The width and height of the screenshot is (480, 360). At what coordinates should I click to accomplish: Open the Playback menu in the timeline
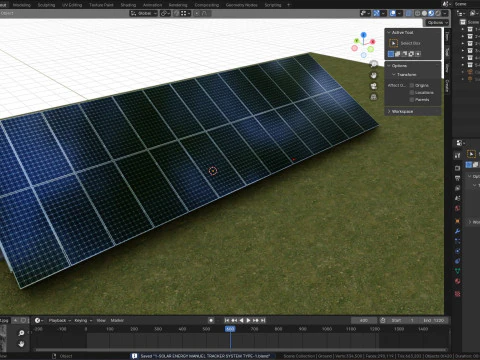click(60, 320)
